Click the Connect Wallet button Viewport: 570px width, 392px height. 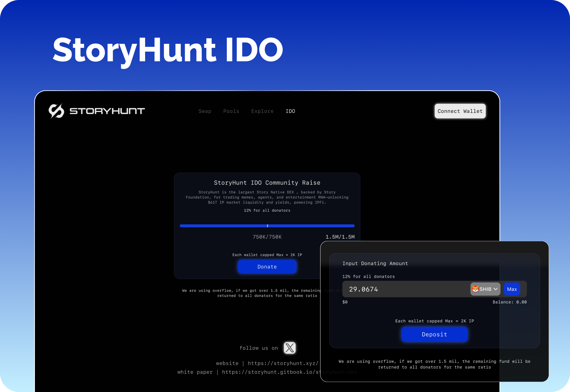tap(460, 111)
